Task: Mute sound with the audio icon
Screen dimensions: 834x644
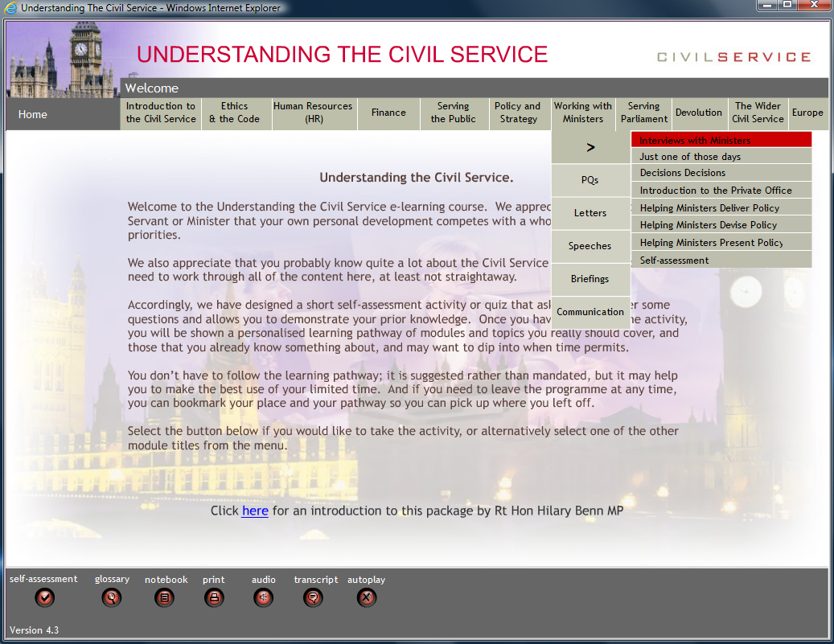Action: coord(263,597)
